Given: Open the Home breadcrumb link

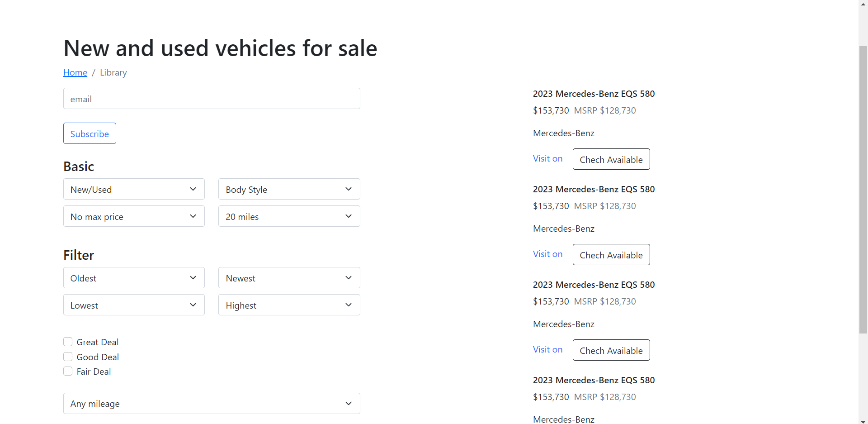Looking at the screenshot, I should 75,72.
